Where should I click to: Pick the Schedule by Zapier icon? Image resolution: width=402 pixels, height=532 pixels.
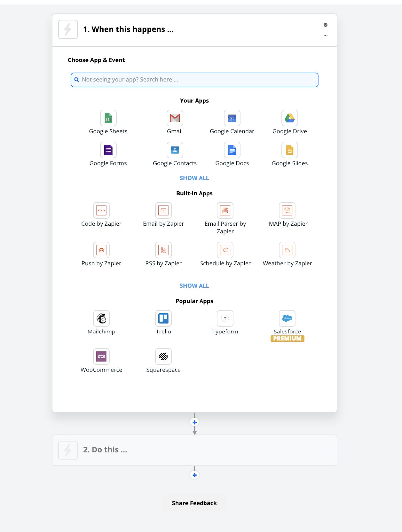[x=225, y=250]
